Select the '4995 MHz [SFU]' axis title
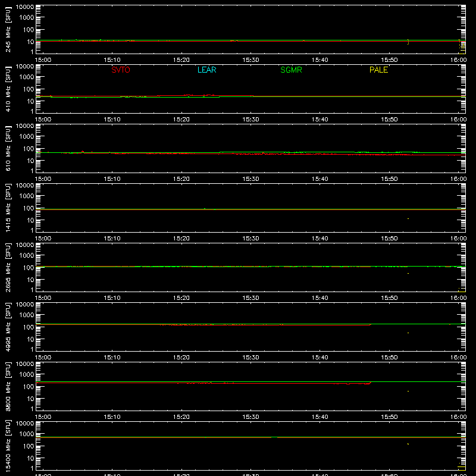Image resolution: width=476 pixels, height=476 pixels. (8, 327)
